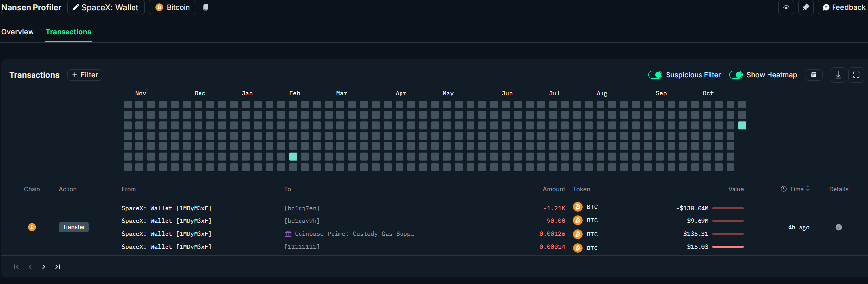Pin this wallet profile with pin icon
This screenshot has width=868, height=284.
pyautogui.click(x=805, y=7)
